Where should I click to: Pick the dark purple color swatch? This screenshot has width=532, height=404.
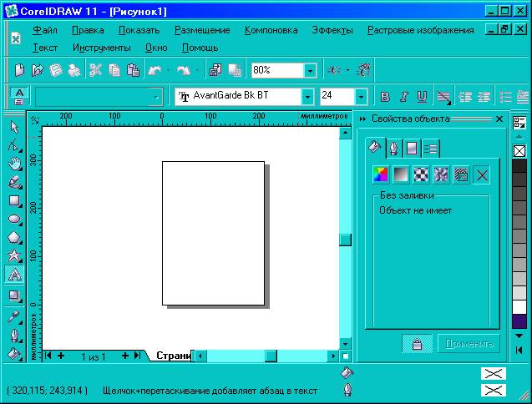[x=519, y=321]
